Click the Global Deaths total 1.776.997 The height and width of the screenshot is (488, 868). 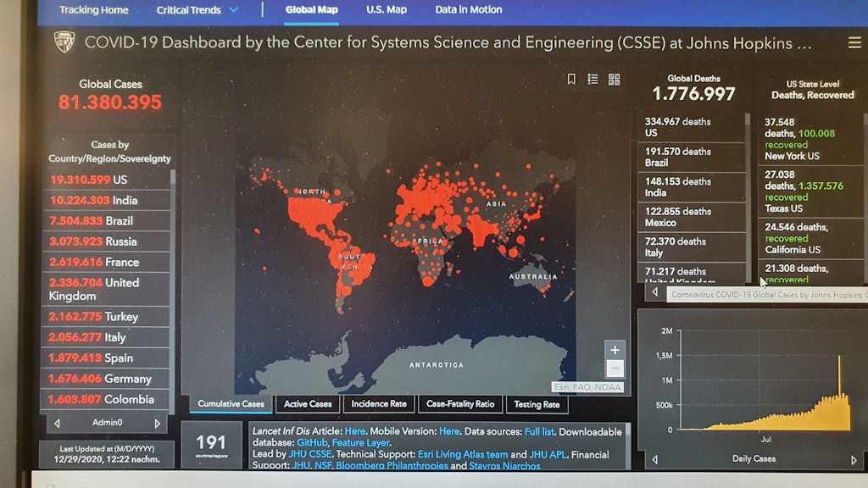click(x=693, y=94)
